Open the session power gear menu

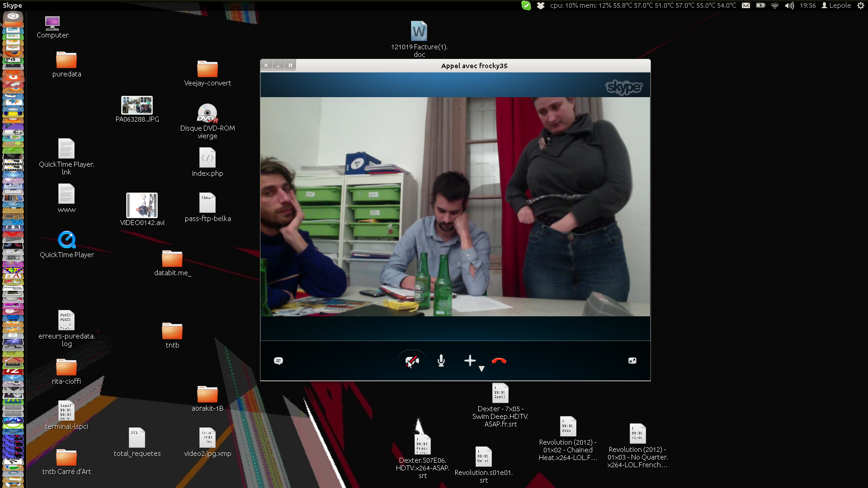click(x=860, y=5)
